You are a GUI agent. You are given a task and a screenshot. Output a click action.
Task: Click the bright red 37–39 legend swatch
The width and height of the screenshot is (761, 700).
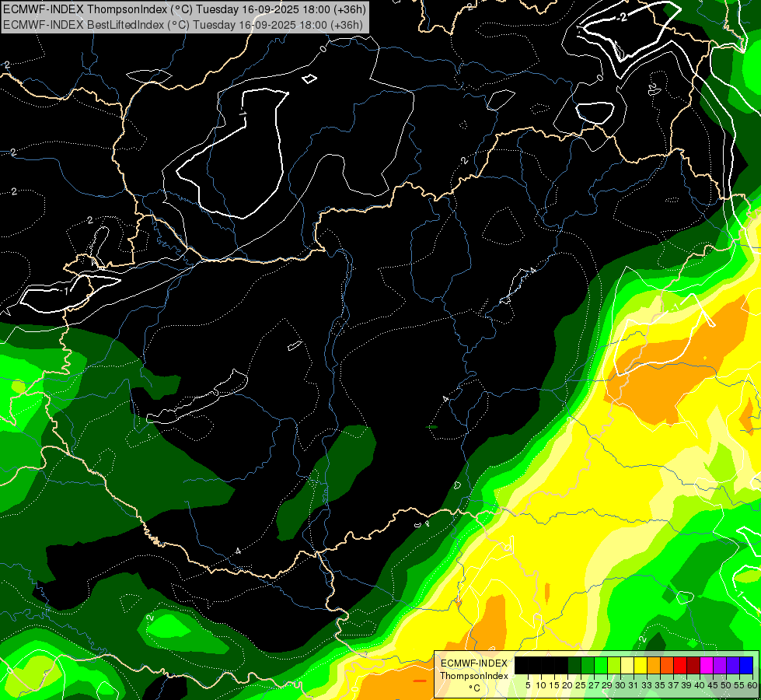[680, 665]
